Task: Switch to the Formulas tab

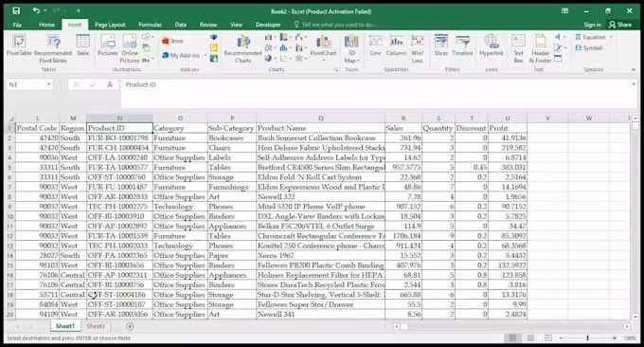Action: 150,25
